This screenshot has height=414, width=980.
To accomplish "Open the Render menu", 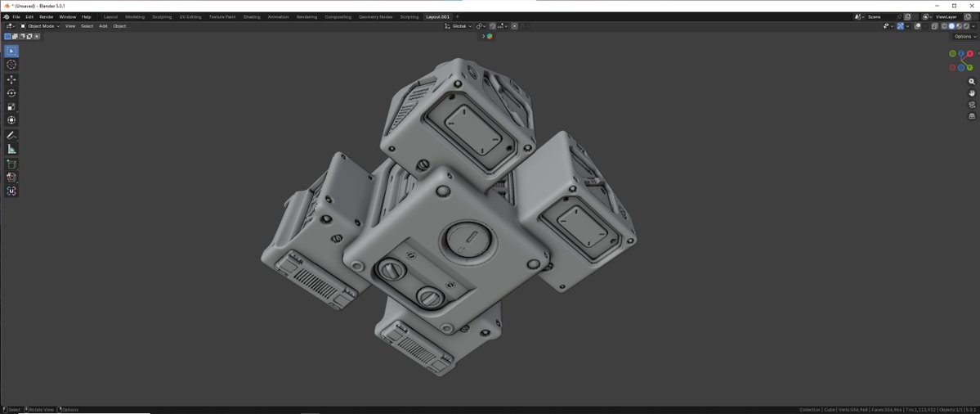I will [47, 17].
